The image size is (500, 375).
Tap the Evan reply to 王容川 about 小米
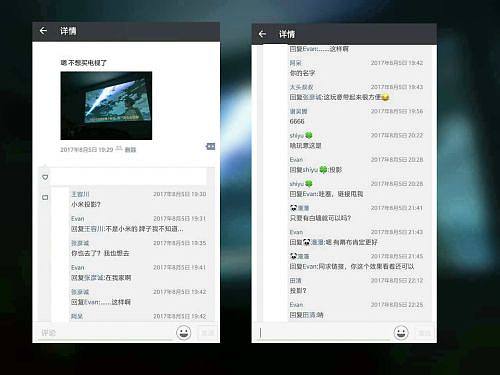pos(127,229)
